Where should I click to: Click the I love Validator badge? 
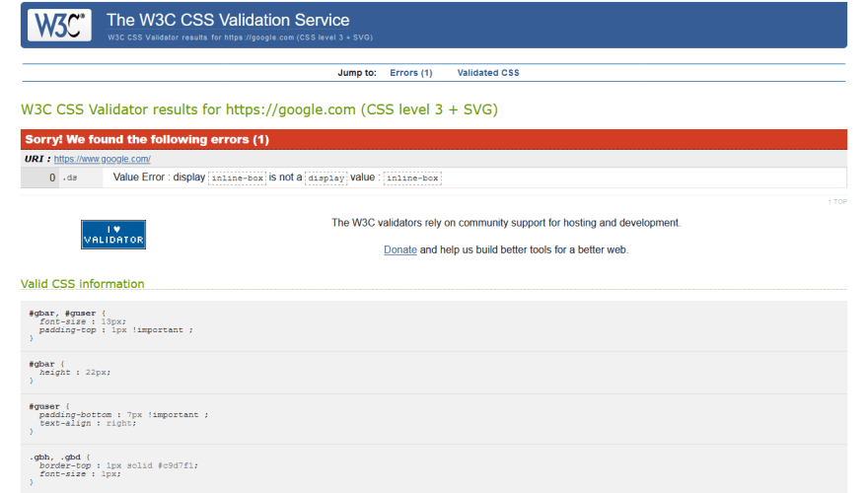[x=113, y=235]
